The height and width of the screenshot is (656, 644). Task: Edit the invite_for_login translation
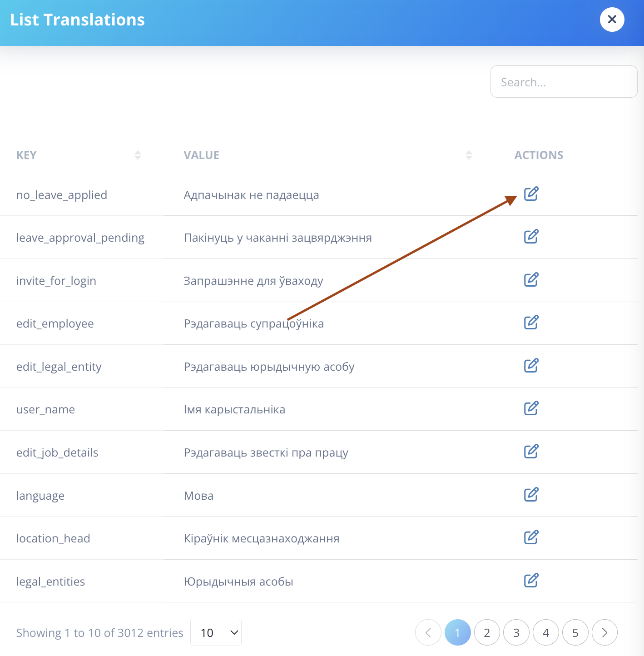[x=531, y=280]
